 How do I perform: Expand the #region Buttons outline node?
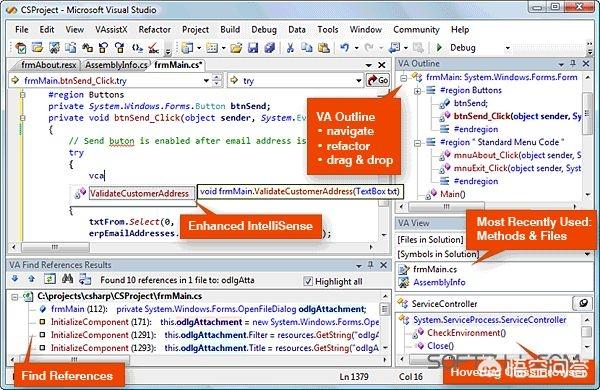coord(417,91)
